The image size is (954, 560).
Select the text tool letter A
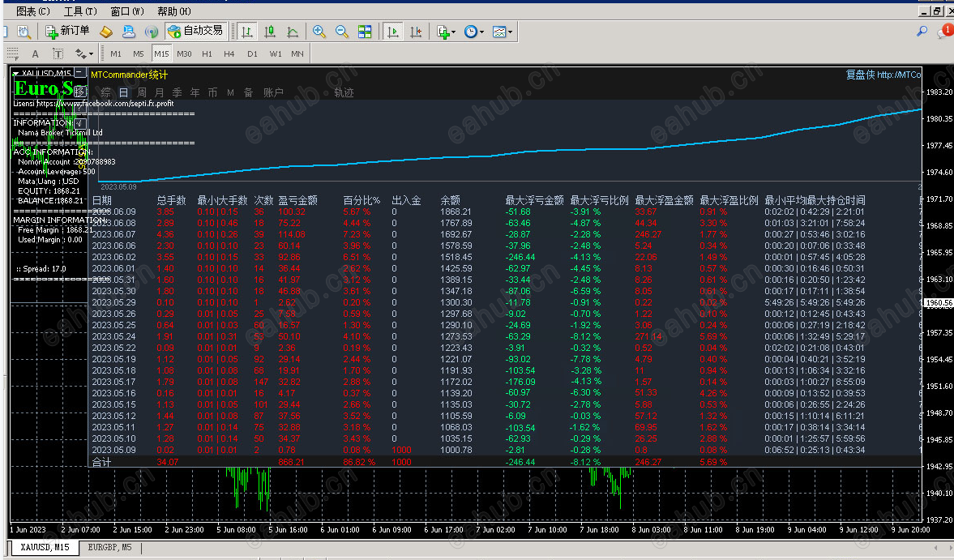[36, 53]
